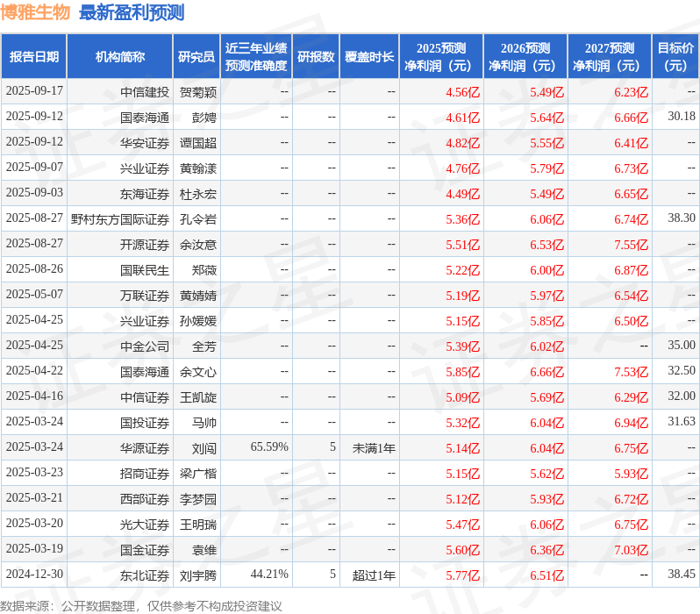This screenshot has height=614, width=700.
Task: Click the 5.79亿 profit value
Action: [x=546, y=168]
